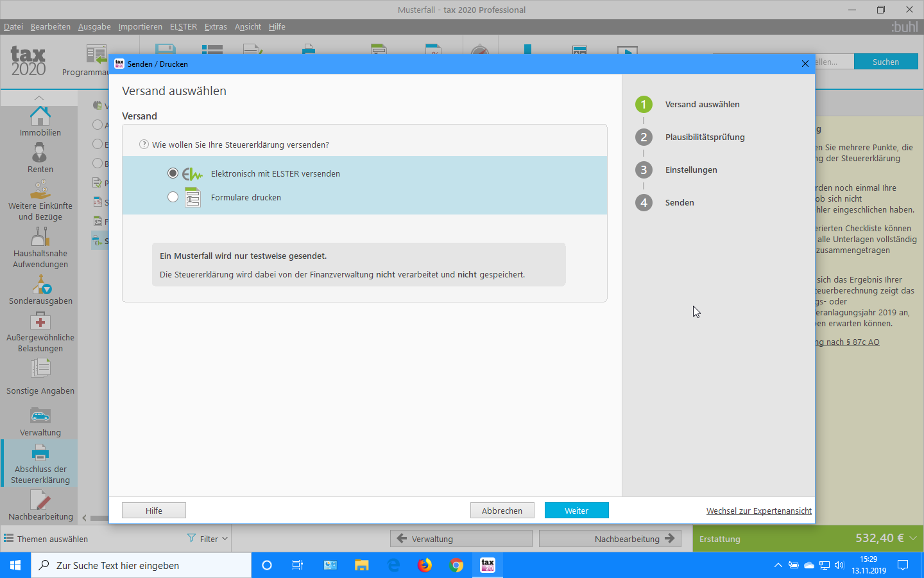The width and height of the screenshot is (924, 578).
Task: Open the Immobilien house icon in sidebar
Action: [x=40, y=117]
